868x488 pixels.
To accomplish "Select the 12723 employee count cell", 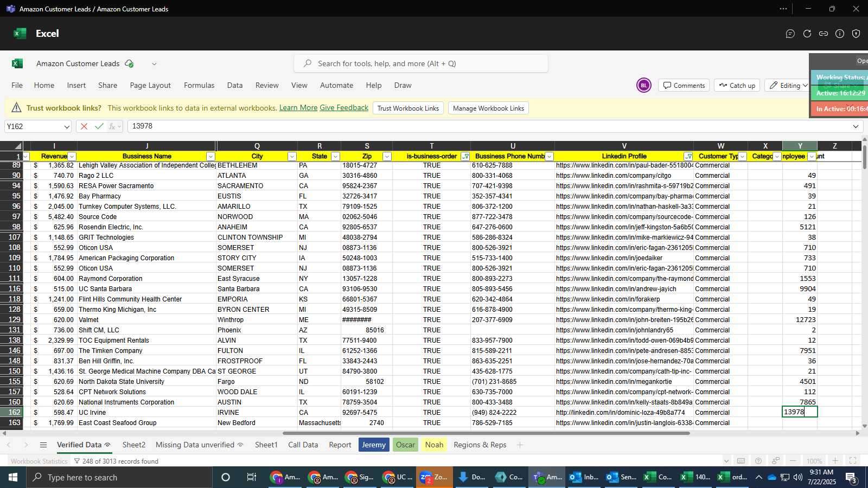I will point(800,320).
